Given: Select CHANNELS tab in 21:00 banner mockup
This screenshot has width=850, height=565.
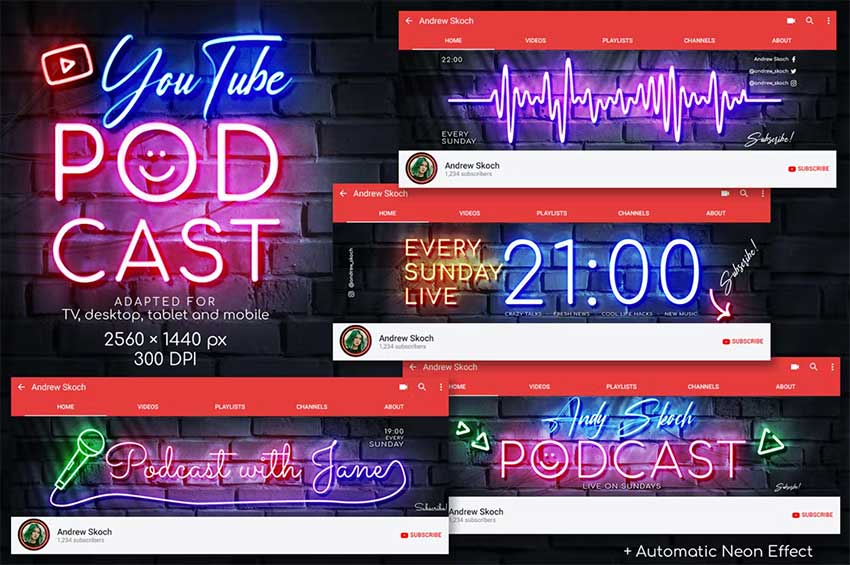Looking at the screenshot, I should pos(634,213).
